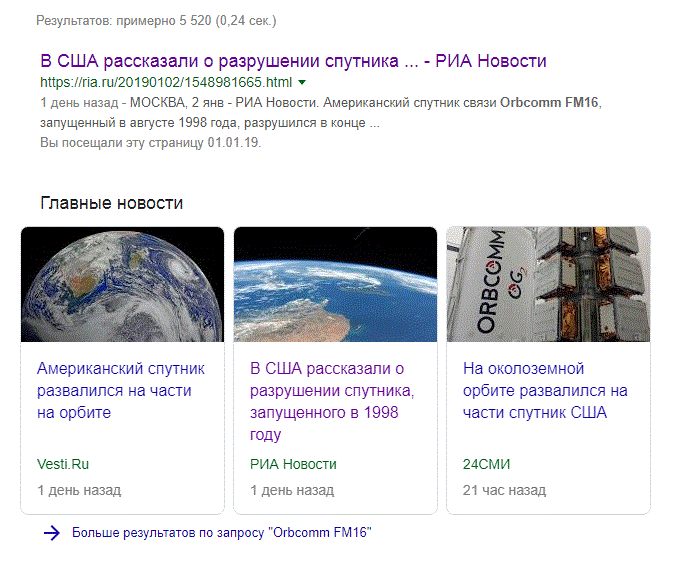This screenshot has height=565, width=693.
Task: Open headline 'На околоземной орбите развалился на части спутник США'
Action: pos(545,390)
